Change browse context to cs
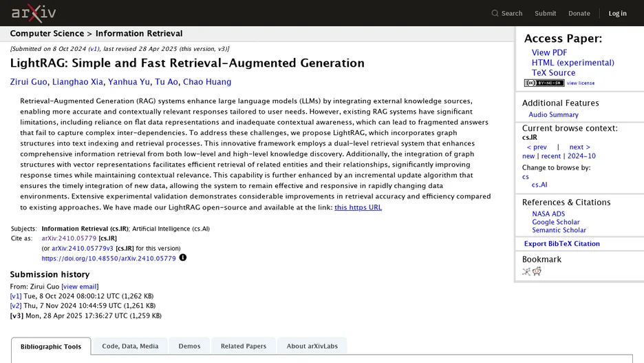Image resolution: width=644 pixels, height=363 pixels. click(525, 177)
